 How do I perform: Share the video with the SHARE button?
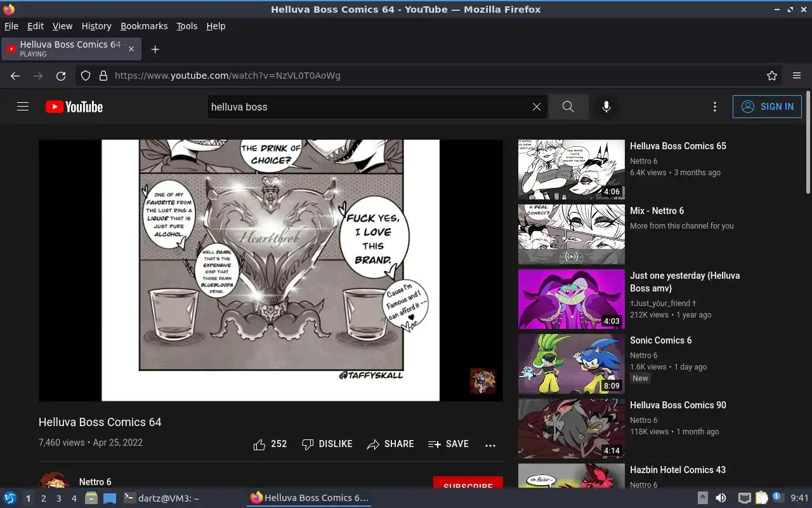[x=390, y=444]
